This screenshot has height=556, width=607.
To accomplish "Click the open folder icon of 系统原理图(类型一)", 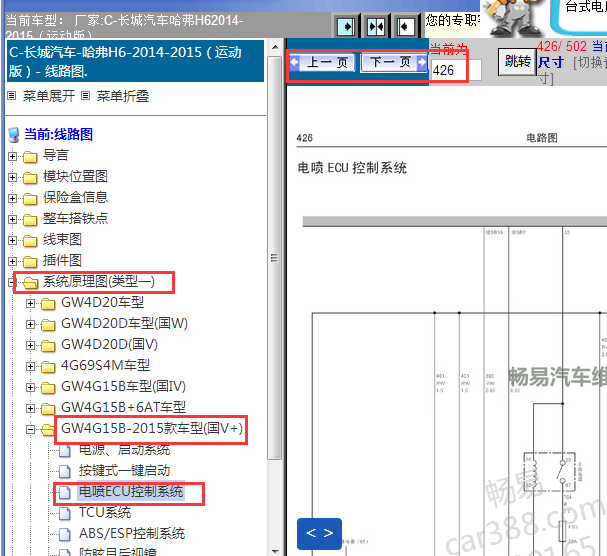I will (x=30, y=283).
